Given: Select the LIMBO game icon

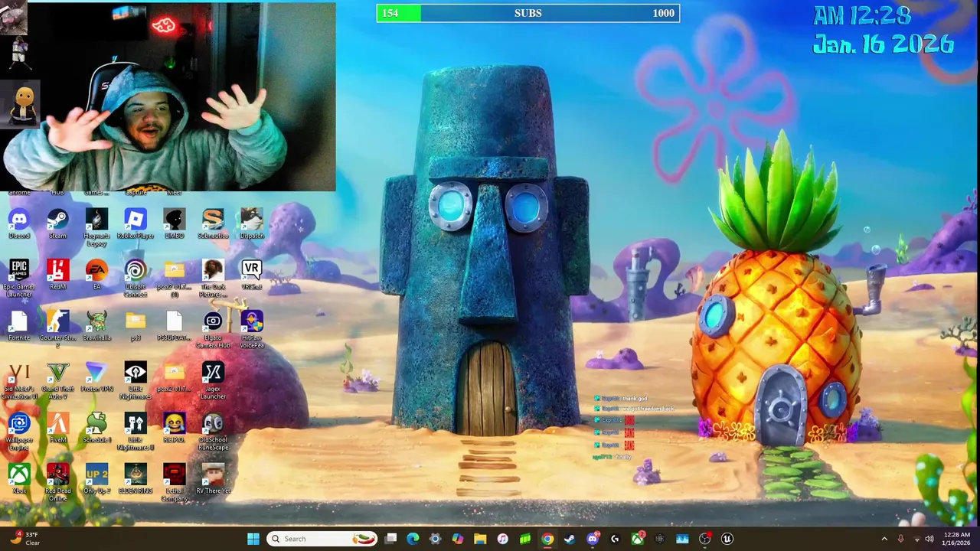Looking at the screenshot, I should coord(174,223).
